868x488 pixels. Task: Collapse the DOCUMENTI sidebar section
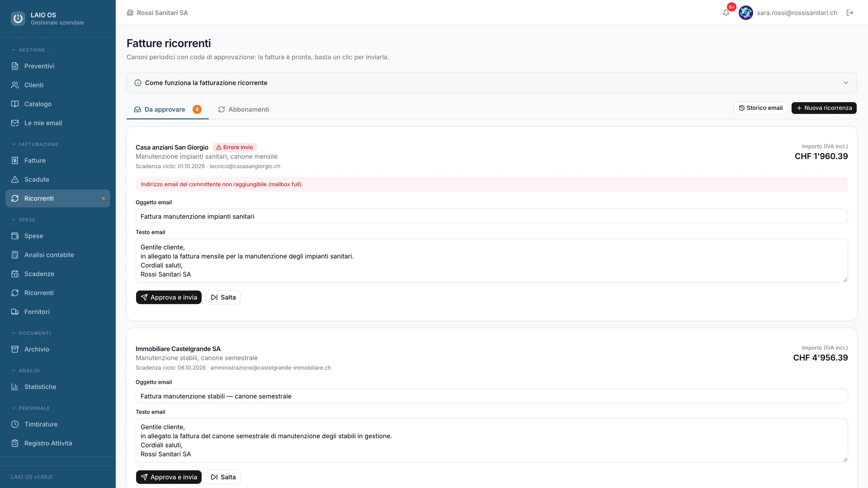(31, 333)
